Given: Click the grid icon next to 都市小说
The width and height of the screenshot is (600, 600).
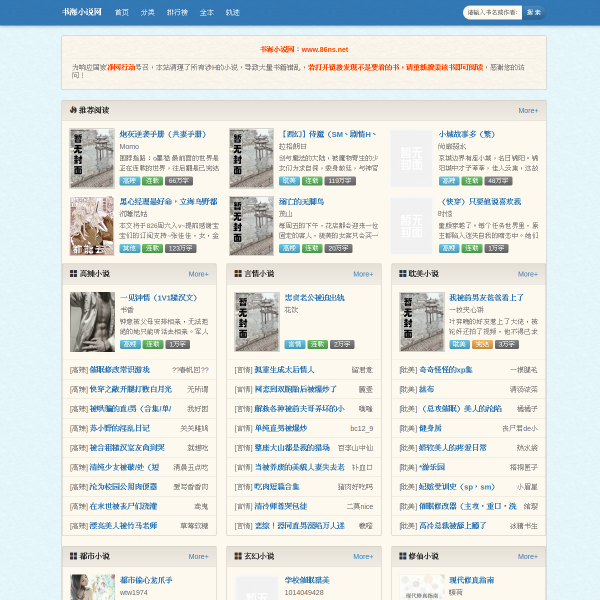Looking at the screenshot, I should point(73,556).
